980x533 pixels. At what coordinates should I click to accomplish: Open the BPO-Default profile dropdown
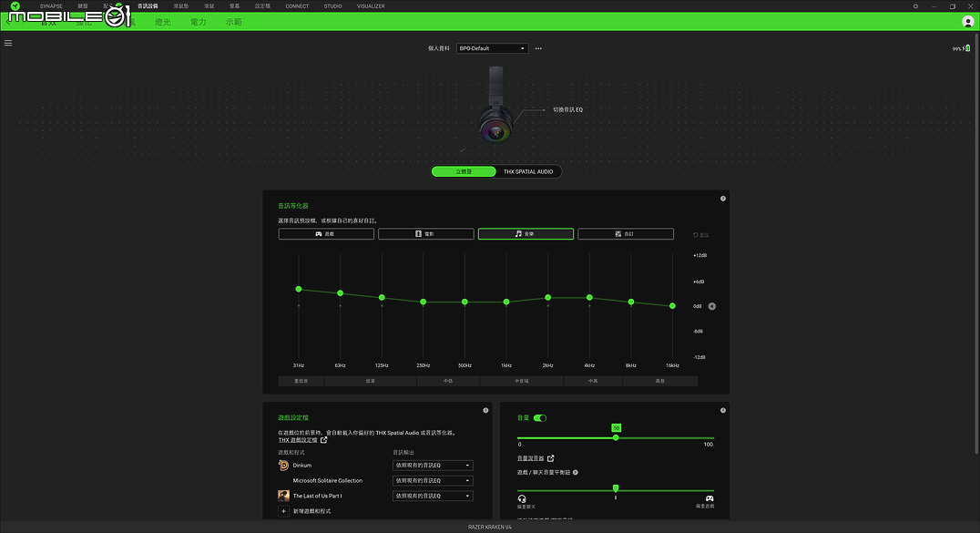pos(492,48)
